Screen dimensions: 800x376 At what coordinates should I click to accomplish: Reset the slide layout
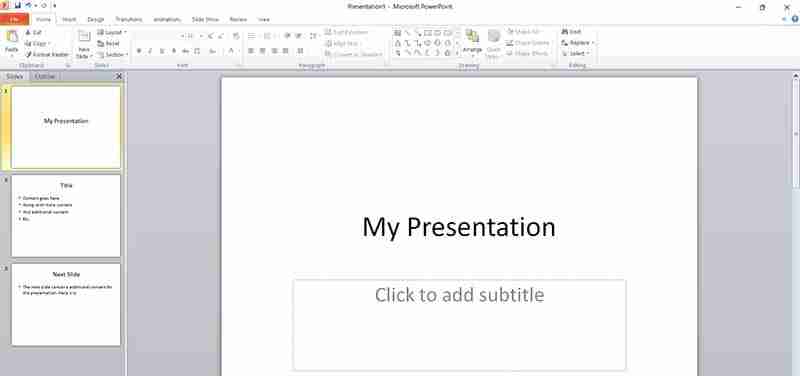point(108,43)
